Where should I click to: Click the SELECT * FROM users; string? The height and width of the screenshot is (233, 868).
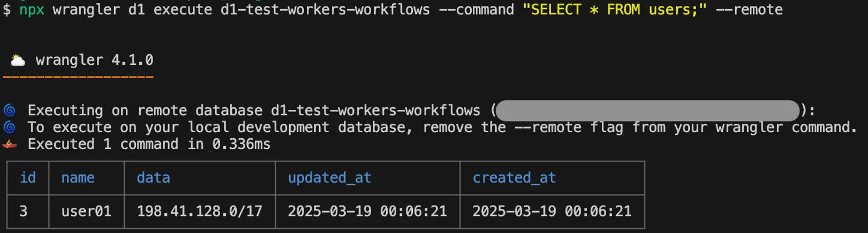click(x=615, y=10)
